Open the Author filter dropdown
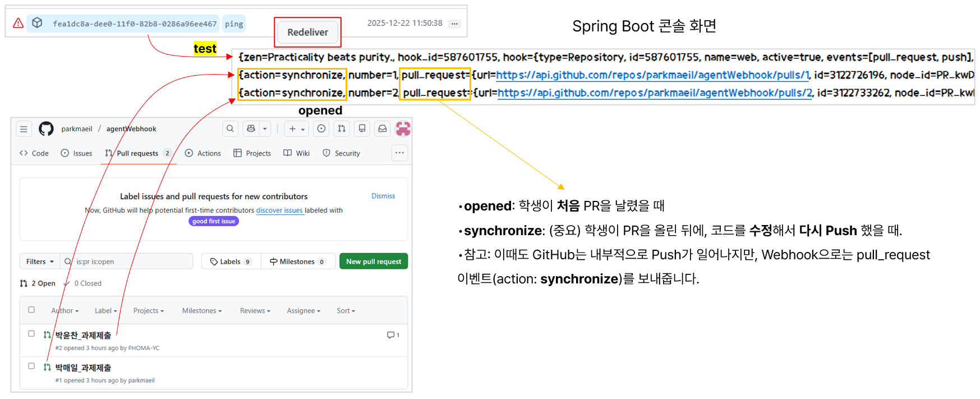980x399 pixels. (x=65, y=311)
